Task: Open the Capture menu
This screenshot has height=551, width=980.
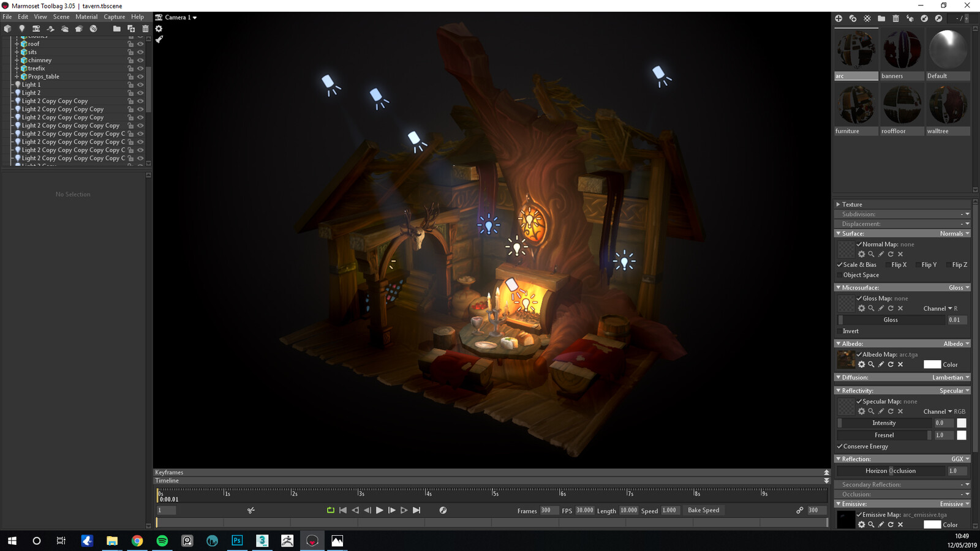Action: tap(114, 17)
